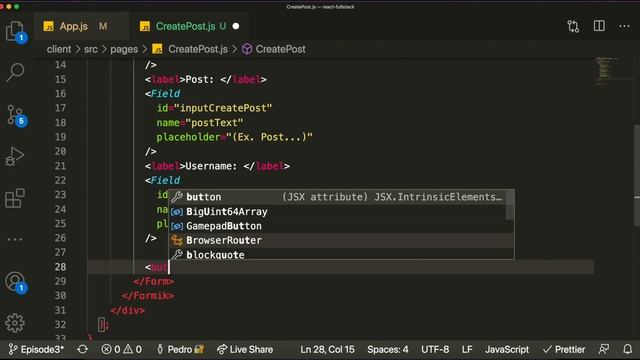Image resolution: width=640 pixels, height=360 pixels.
Task: Click the inputCreatePost id string
Action: [223, 108]
